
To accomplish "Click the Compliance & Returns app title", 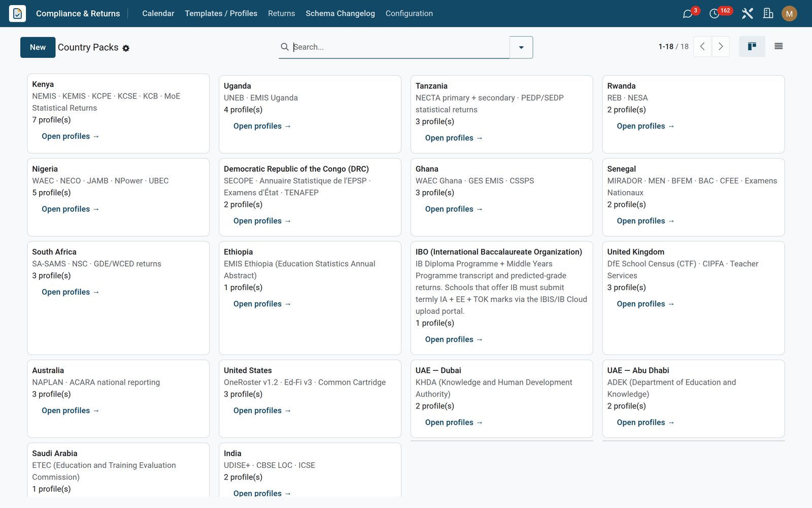I will click(x=78, y=13).
